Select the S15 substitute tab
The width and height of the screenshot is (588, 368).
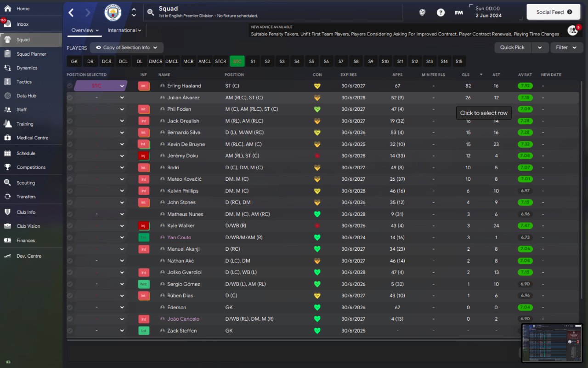pyautogui.click(x=459, y=61)
